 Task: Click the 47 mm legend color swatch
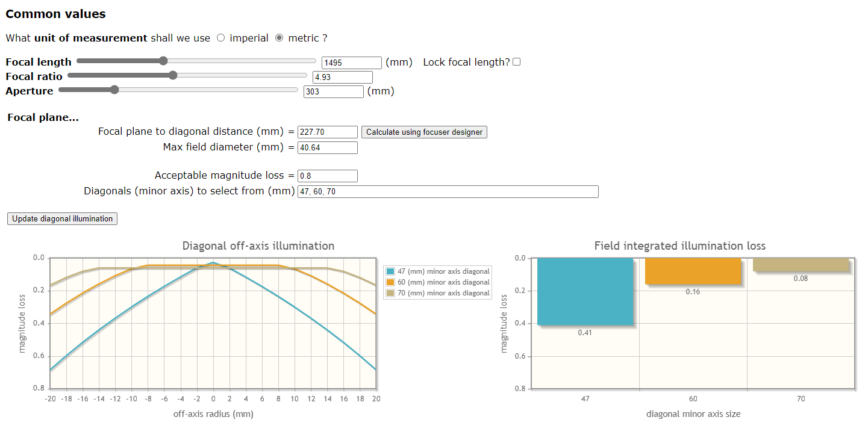click(x=390, y=271)
